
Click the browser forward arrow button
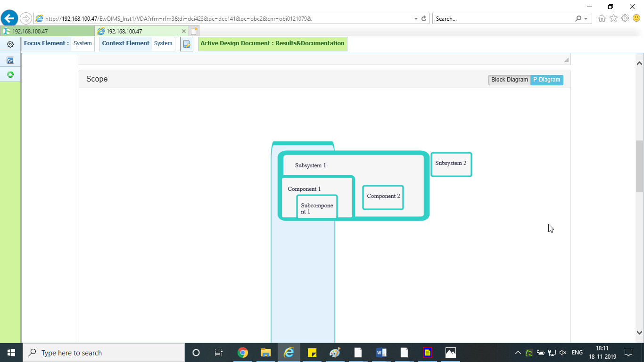25,19
